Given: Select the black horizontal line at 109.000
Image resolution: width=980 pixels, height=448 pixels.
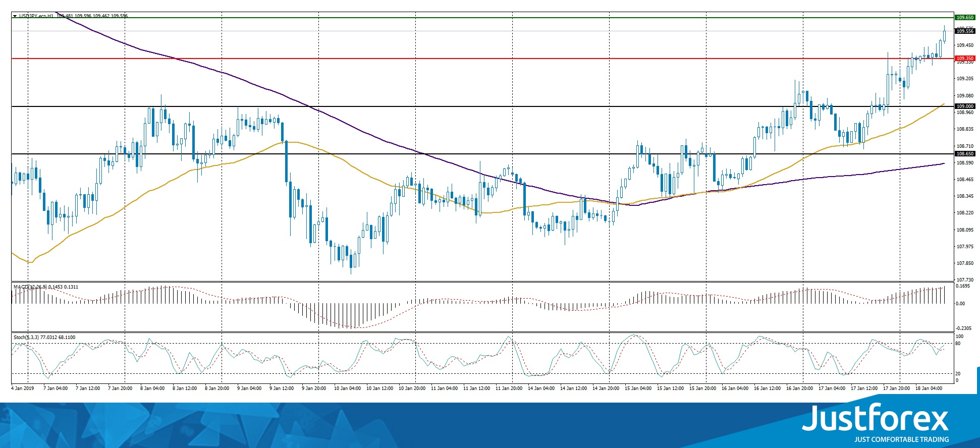Looking at the screenshot, I should coord(483,106).
